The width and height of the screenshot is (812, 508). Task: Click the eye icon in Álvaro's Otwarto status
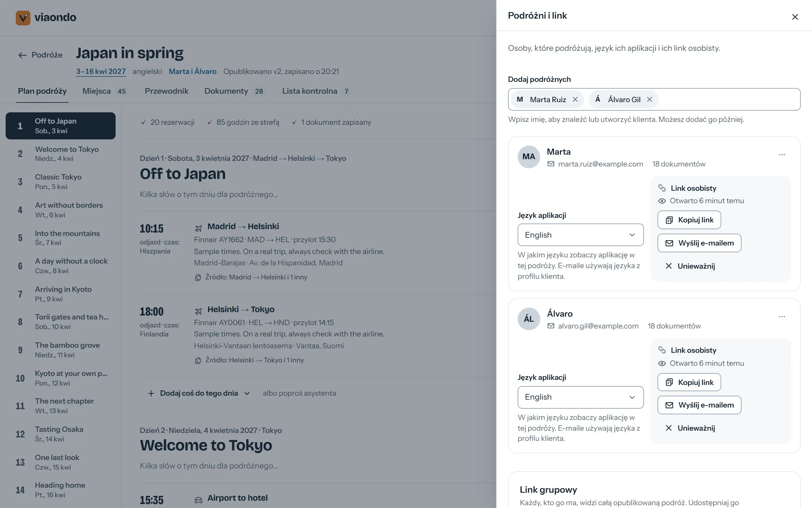[662, 364]
